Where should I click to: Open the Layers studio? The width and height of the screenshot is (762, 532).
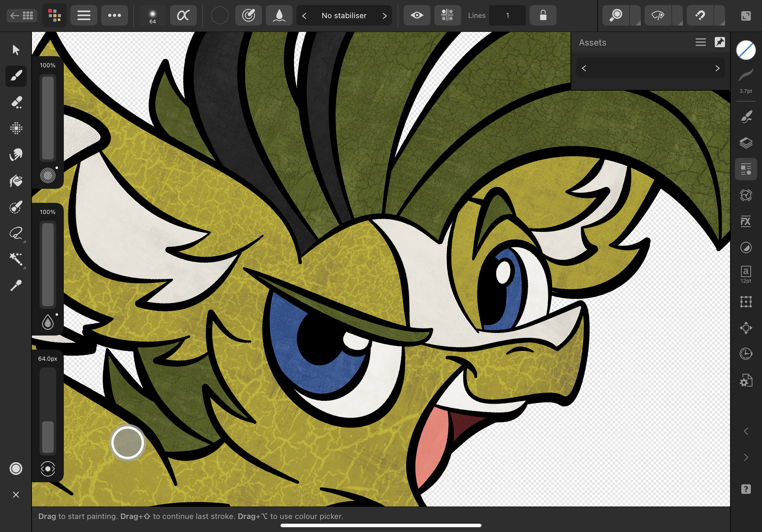[x=746, y=143]
